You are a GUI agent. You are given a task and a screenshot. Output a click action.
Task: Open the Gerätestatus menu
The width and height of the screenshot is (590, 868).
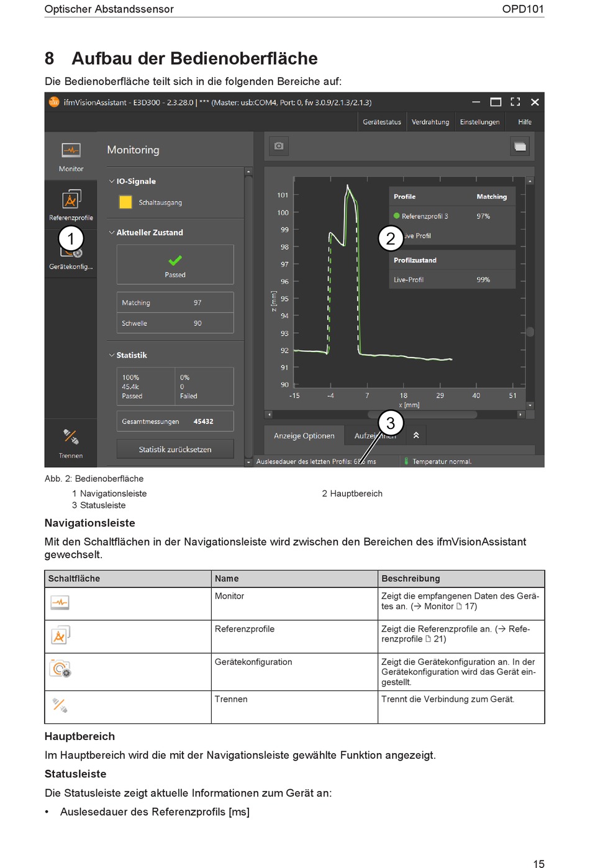click(x=382, y=122)
